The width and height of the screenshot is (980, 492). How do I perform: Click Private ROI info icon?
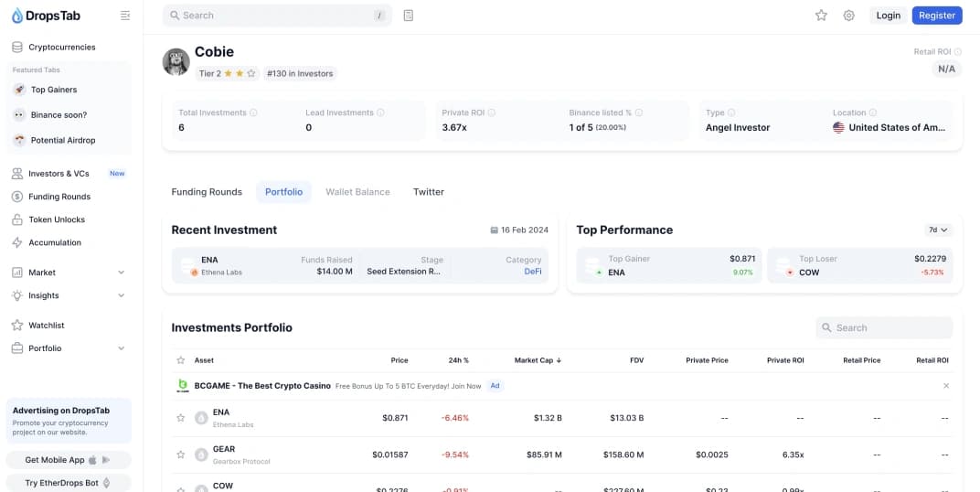tap(492, 113)
